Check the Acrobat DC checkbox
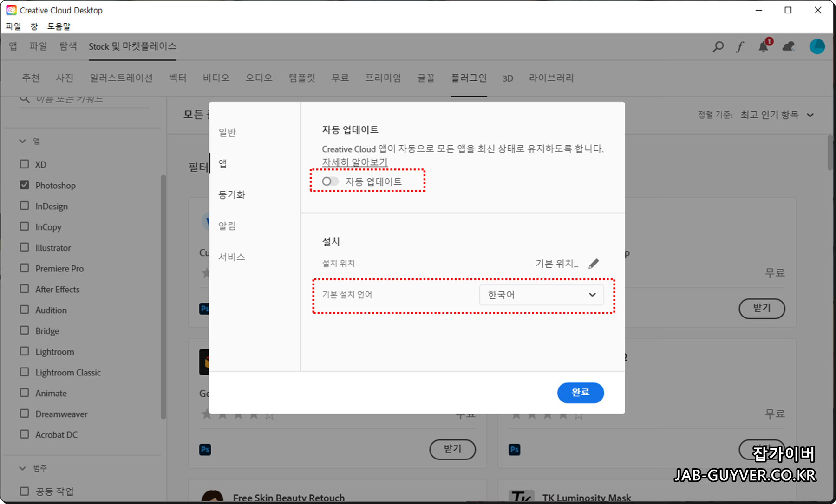 point(25,434)
